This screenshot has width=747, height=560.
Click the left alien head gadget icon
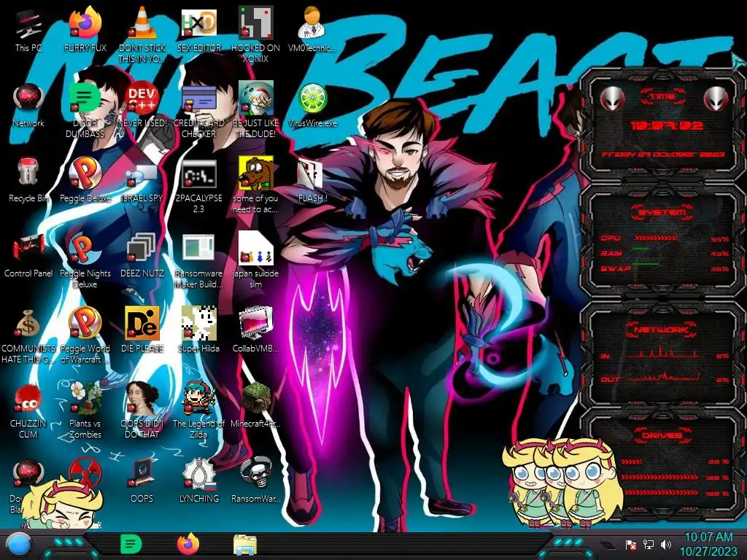pyautogui.click(x=612, y=99)
